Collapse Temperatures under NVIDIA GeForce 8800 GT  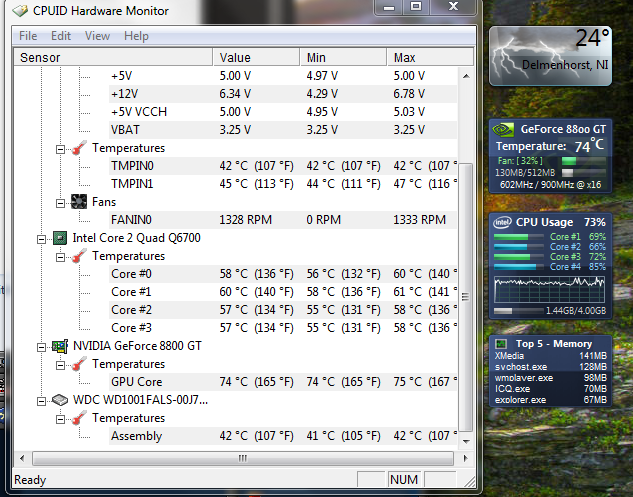60,366
